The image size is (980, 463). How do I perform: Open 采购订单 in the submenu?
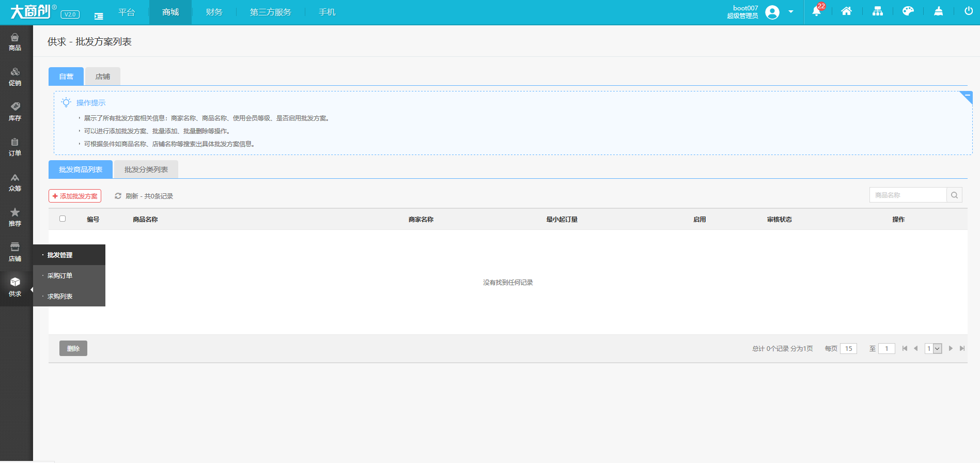(x=60, y=275)
